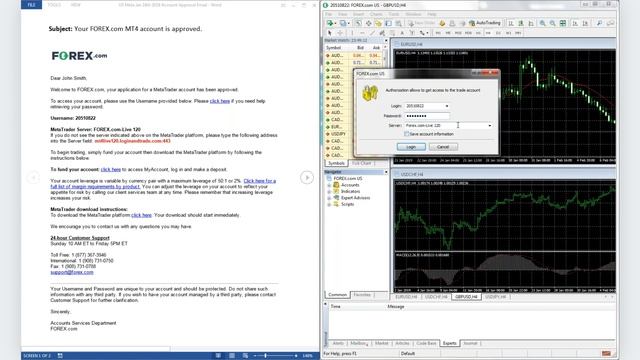Expand the Scripts tree node
640x360 pixels.
[329, 204]
